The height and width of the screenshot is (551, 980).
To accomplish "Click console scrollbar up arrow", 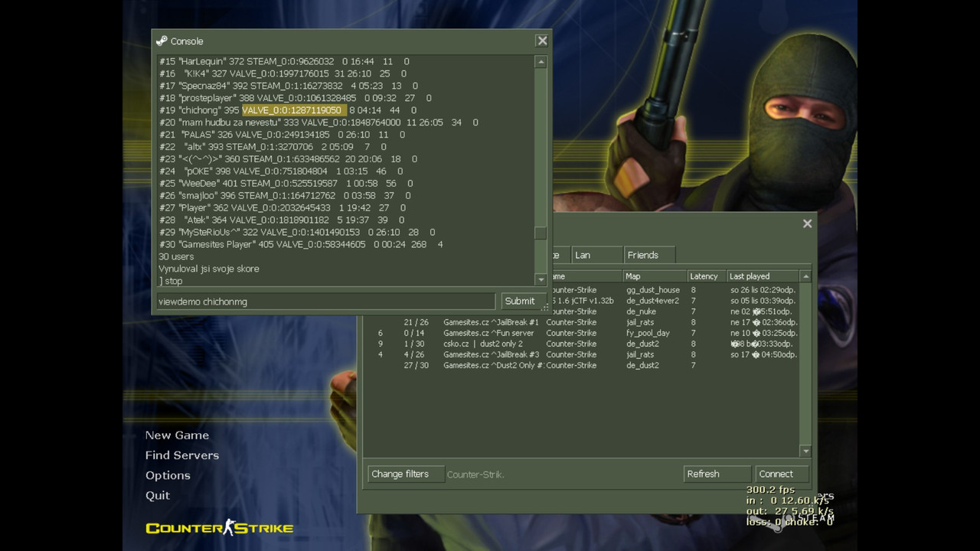I will (541, 61).
